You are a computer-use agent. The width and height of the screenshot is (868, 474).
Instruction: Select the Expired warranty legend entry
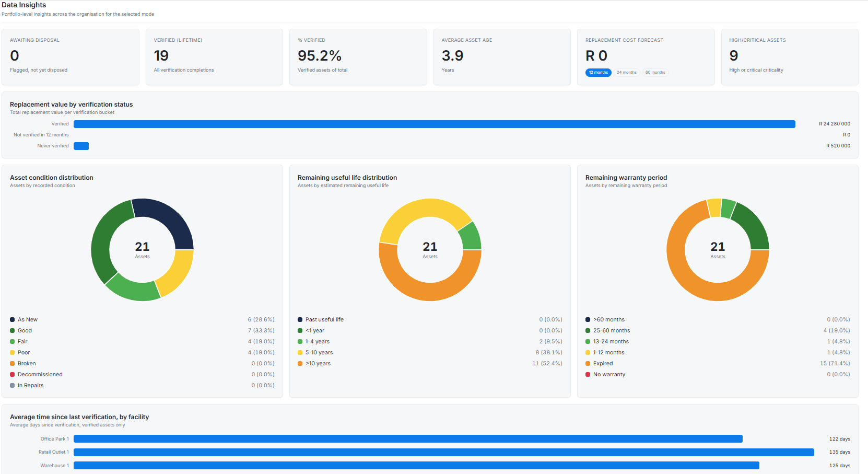[718, 363]
